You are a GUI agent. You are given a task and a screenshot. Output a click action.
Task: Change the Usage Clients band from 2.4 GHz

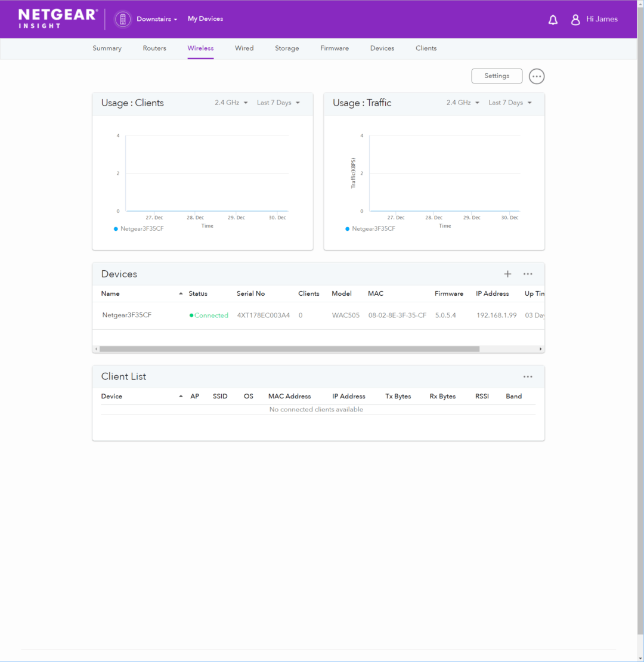pyautogui.click(x=231, y=102)
